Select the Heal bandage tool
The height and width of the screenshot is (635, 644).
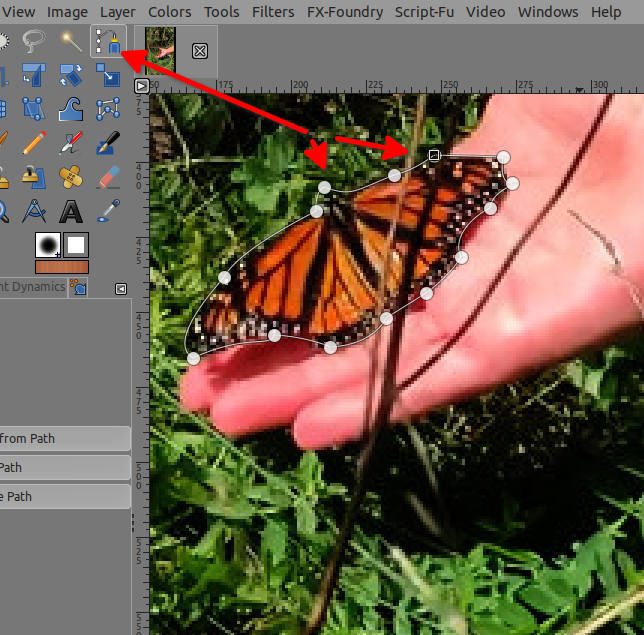click(x=71, y=177)
